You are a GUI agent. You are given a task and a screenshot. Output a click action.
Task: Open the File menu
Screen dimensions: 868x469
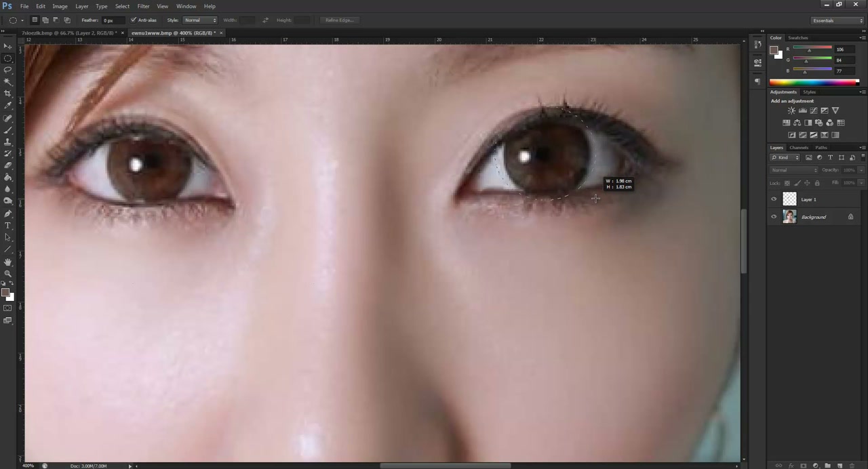(24, 6)
